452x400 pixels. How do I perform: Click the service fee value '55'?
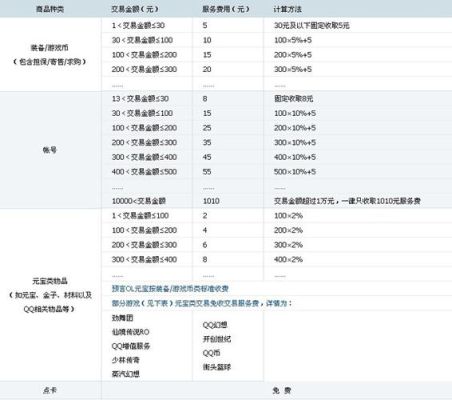point(207,172)
